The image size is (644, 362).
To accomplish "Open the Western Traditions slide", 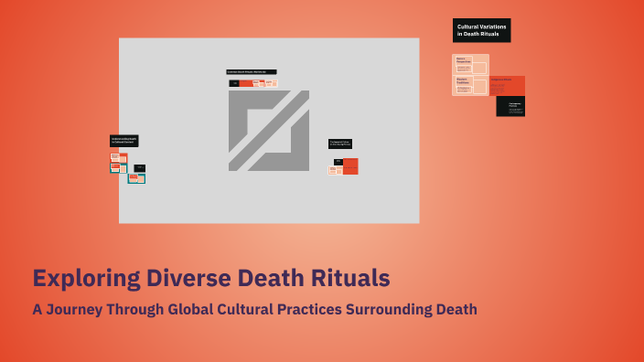I will pyautogui.click(x=471, y=86).
